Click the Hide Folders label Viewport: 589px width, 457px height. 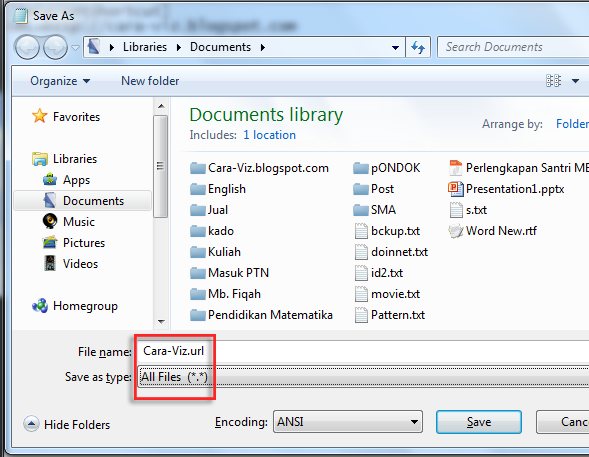pos(77,425)
